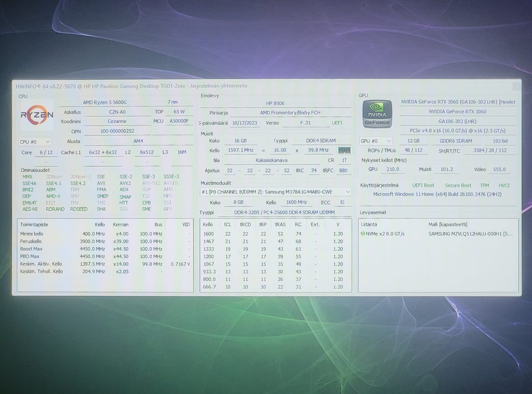The image size is (532, 394).
Task: Click the Secure Boot status label
Action: tap(458, 185)
